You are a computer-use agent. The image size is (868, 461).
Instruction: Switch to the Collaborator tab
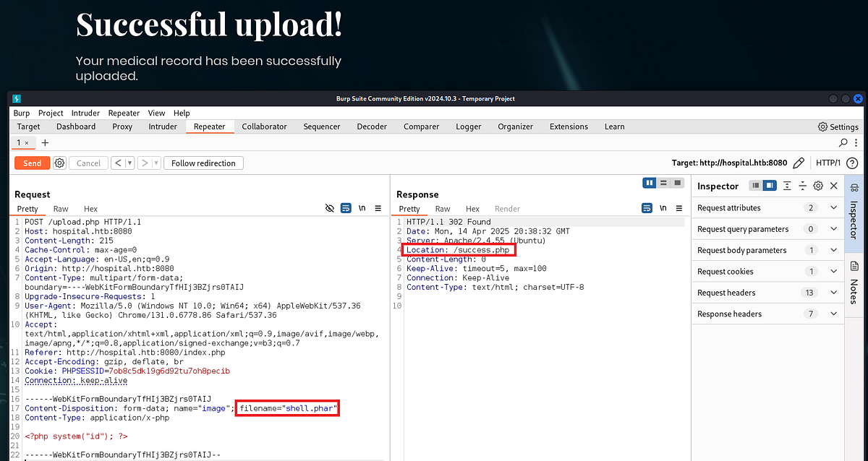[x=264, y=126]
